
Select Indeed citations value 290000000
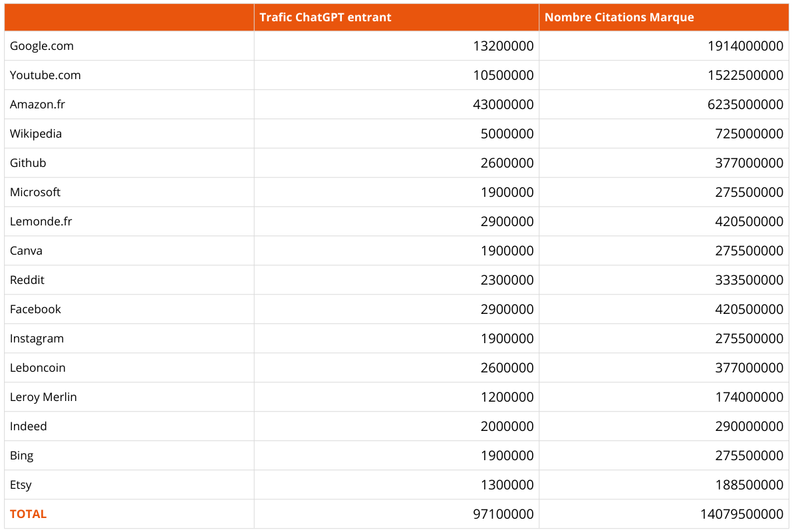tap(749, 426)
